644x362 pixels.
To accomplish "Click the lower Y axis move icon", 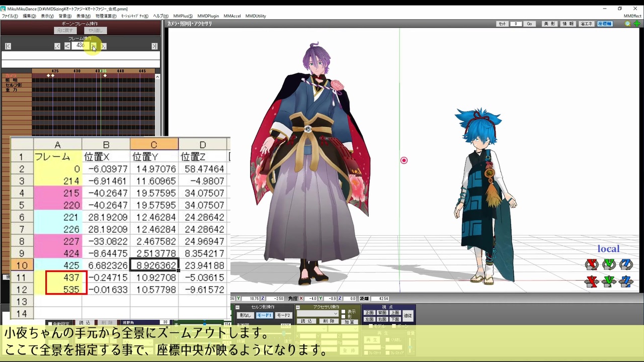I will click(x=609, y=282).
